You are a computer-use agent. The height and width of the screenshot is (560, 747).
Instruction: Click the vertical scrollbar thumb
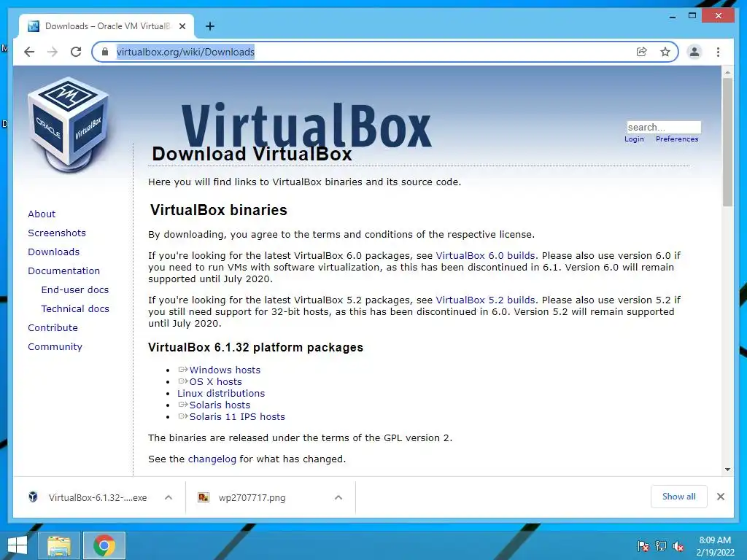[x=727, y=142]
